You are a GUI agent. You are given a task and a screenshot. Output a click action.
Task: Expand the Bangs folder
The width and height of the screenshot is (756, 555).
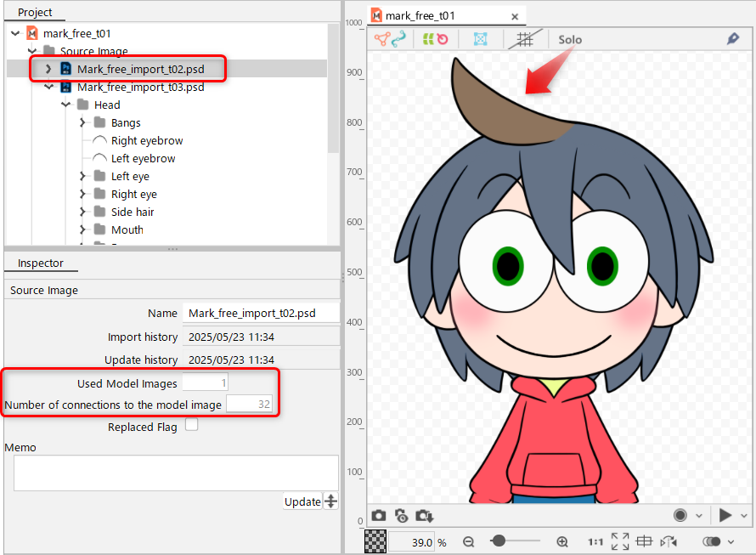(82, 122)
